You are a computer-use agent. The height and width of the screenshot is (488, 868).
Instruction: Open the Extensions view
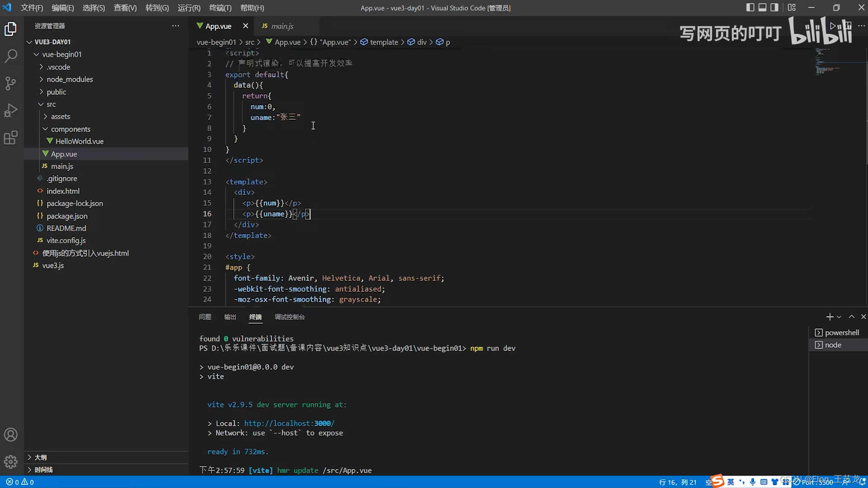10,137
